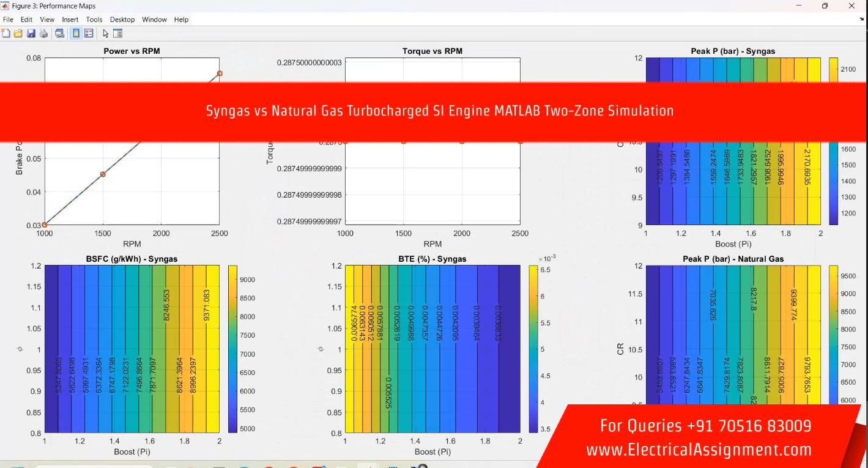This screenshot has height=468, width=868.
Task: Click the MATLAB logo in the title bar
Action: 6,6
